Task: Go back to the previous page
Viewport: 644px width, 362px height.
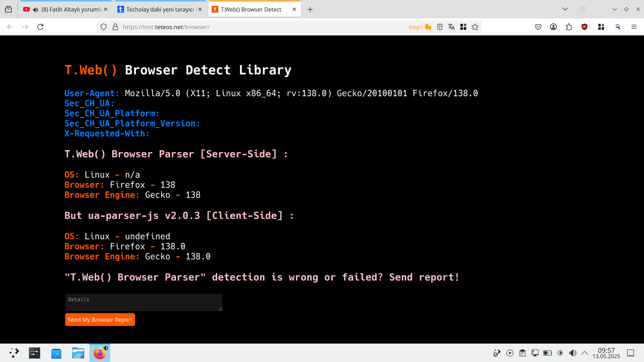Action: tap(10, 27)
